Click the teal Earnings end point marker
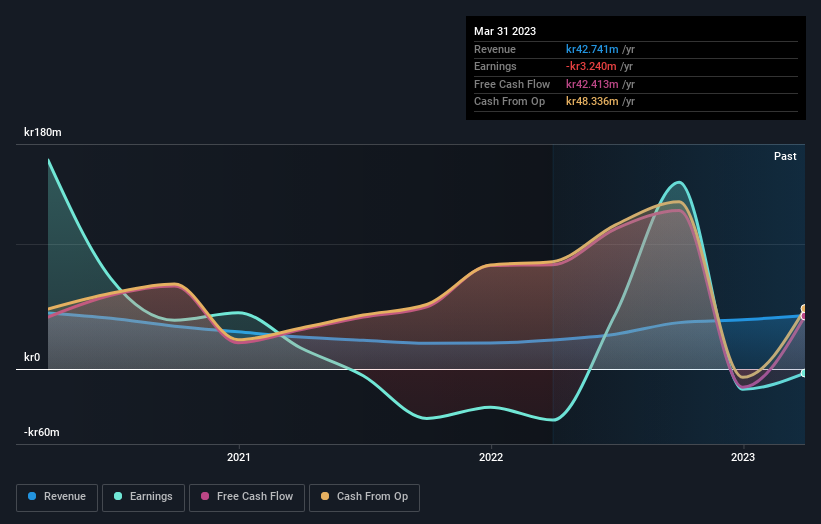Viewport: 821px width, 524px height. point(804,373)
